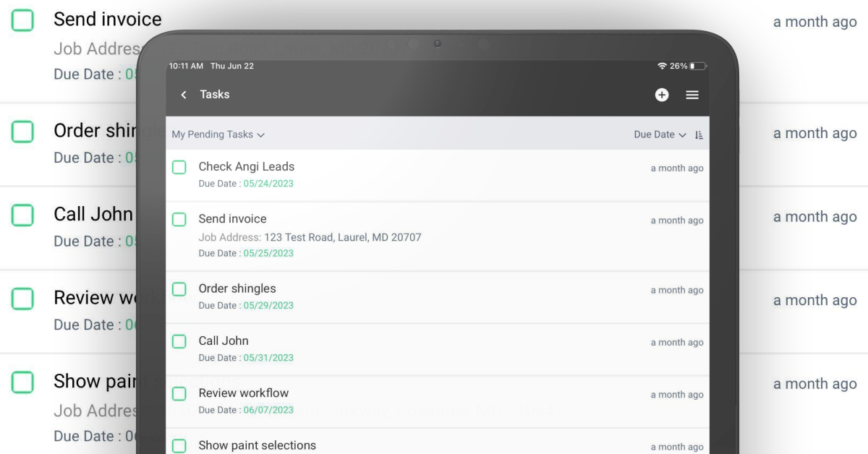Tap the plus icon to add a task
This screenshot has width=868, height=454.
pos(662,95)
